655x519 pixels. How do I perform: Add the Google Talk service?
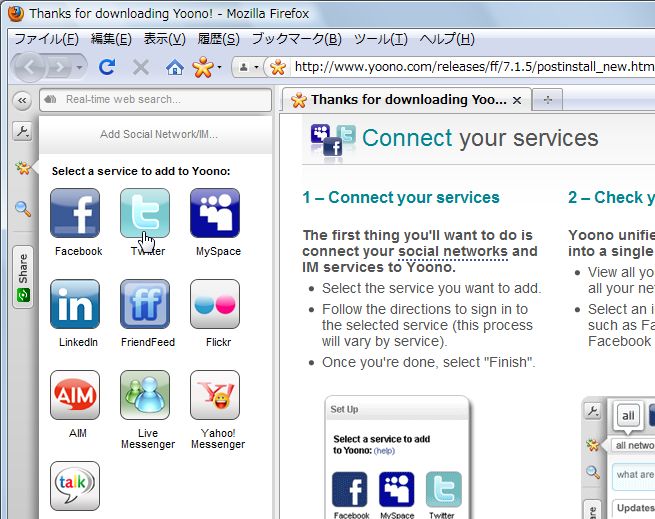click(75, 486)
